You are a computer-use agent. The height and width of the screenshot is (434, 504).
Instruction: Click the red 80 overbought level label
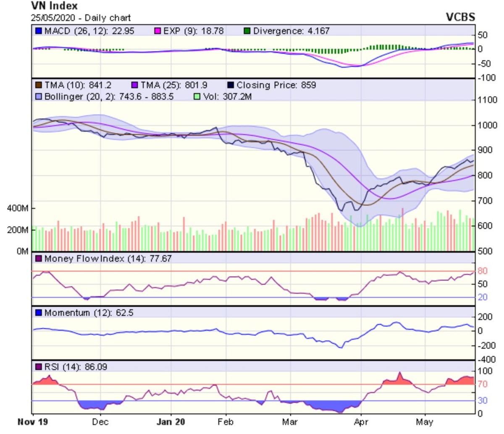point(483,271)
